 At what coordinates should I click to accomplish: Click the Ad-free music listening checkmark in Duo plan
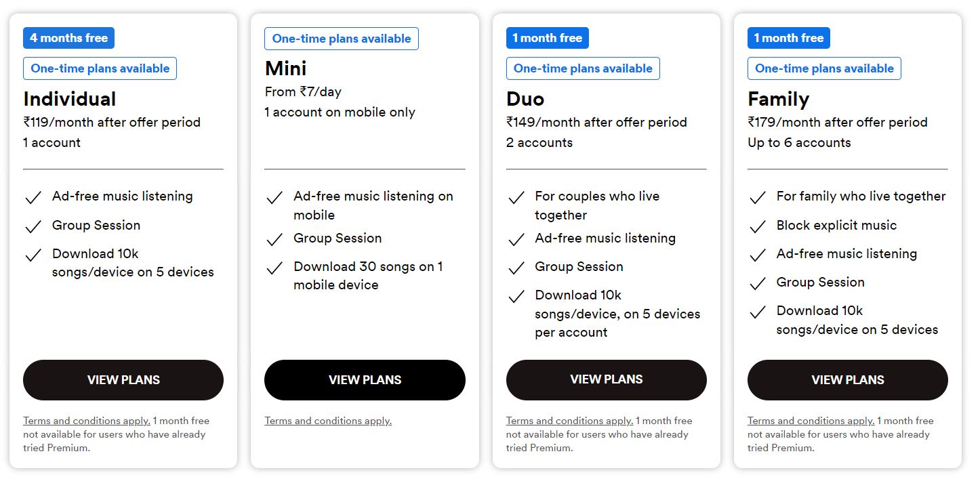[x=516, y=238]
